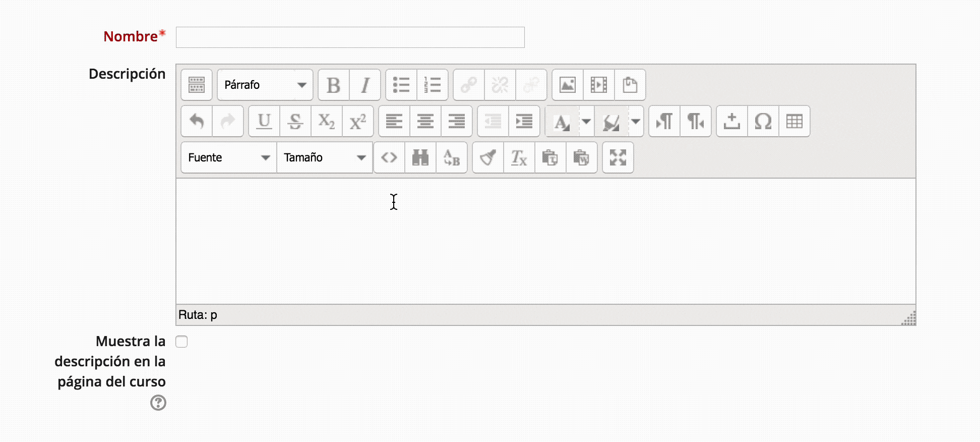
Task: Insert Moodle media via film icon
Action: pos(599,85)
